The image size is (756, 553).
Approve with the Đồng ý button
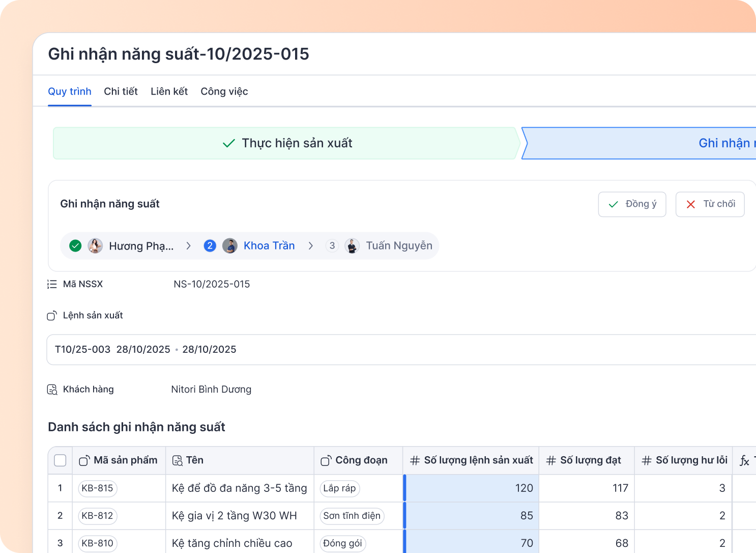(632, 204)
